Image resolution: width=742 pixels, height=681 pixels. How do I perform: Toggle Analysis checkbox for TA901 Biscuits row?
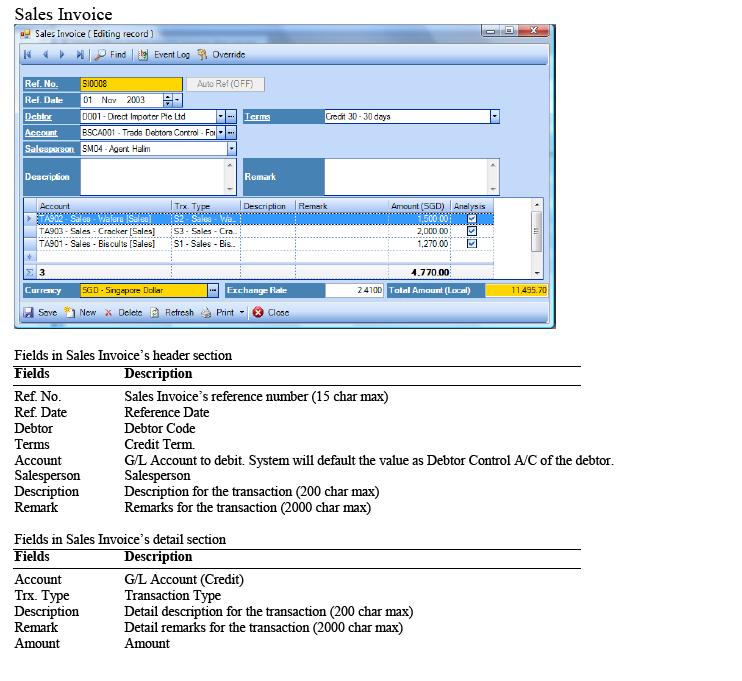(x=472, y=243)
